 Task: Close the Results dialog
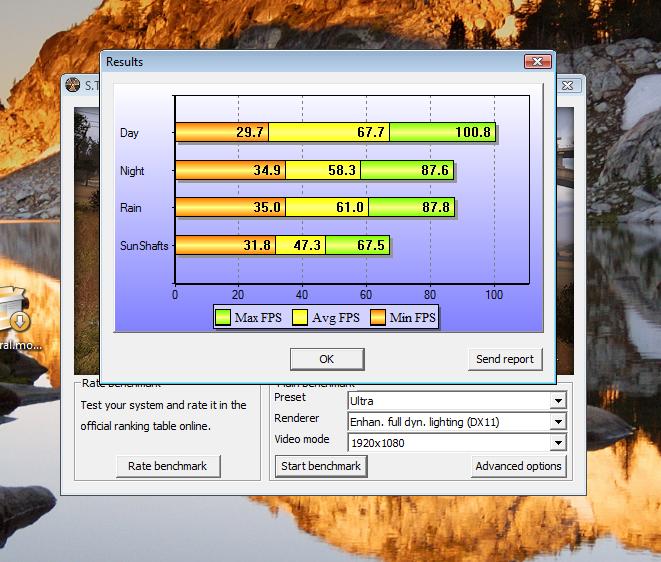coord(537,62)
